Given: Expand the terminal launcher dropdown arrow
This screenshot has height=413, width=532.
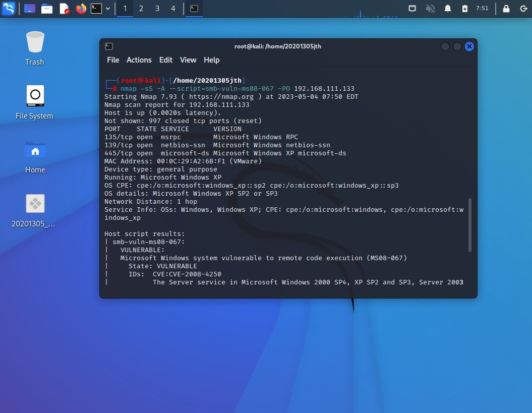Looking at the screenshot, I should coord(108,9).
